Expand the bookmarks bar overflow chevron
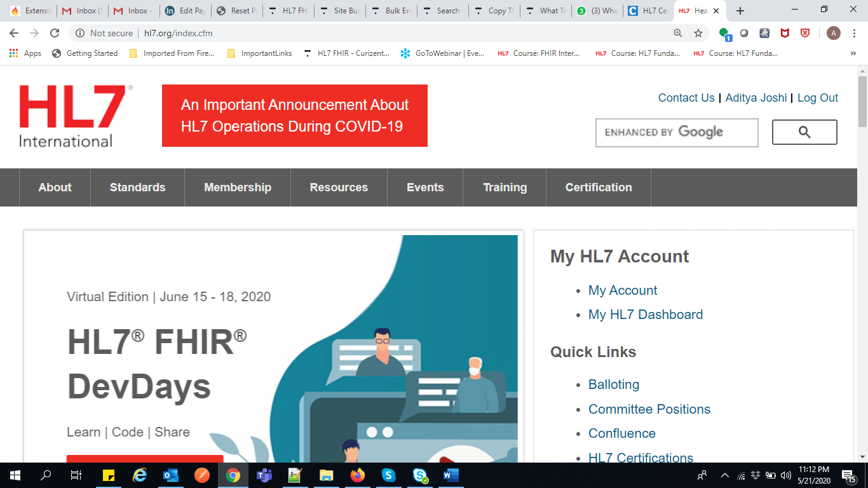Image resolution: width=868 pixels, height=488 pixels. (853, 53)
